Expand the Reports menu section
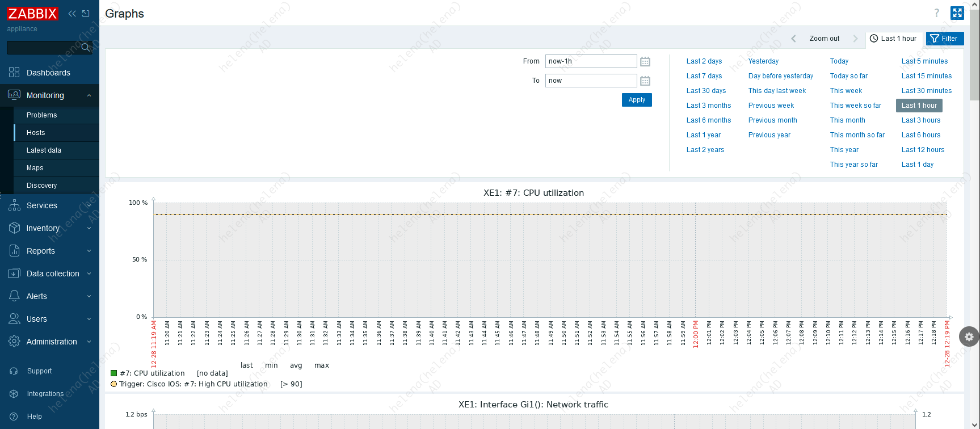 tap(49, 251)
